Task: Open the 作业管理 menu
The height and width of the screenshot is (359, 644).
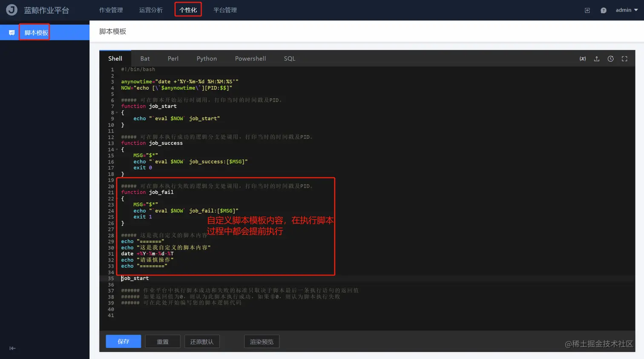Action: coord(111,10)
